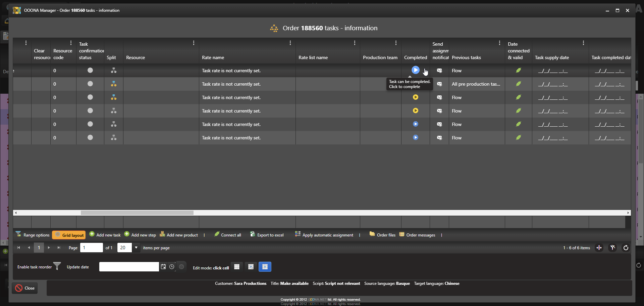The image size is (644, 306).
Task: Toggle task confirmation status in second row
Action: 90,84
